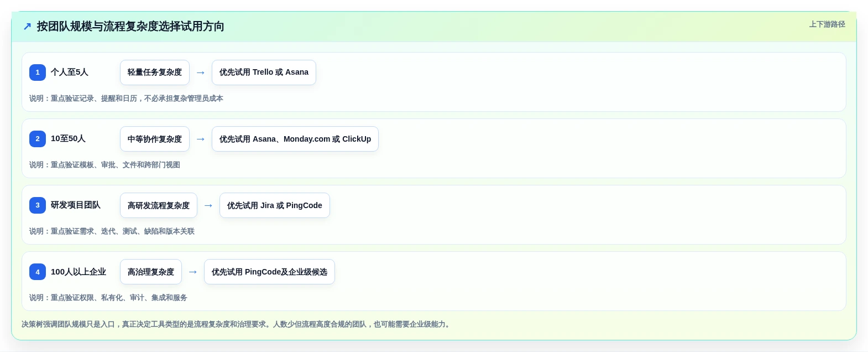This screenshot has width=868, height=352.
Task: Click the 优先试用 Asana、Monday.com 或 ClickUp box
Action: 295,139
